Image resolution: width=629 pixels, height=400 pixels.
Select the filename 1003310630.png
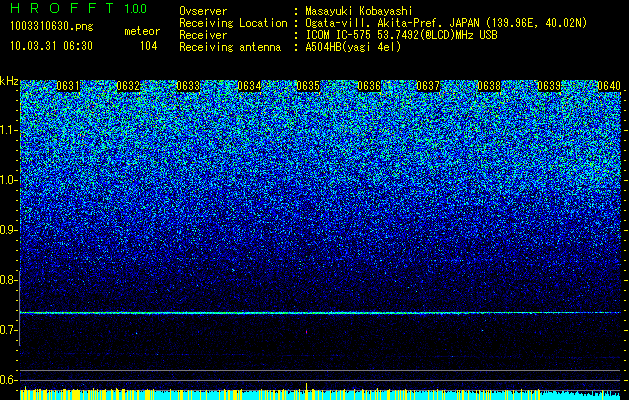52,26
